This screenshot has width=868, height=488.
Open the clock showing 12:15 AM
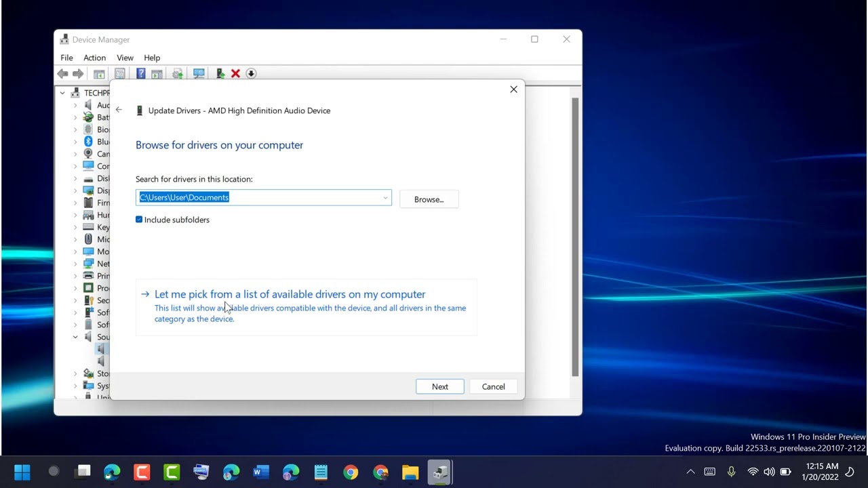coord(822,472)
